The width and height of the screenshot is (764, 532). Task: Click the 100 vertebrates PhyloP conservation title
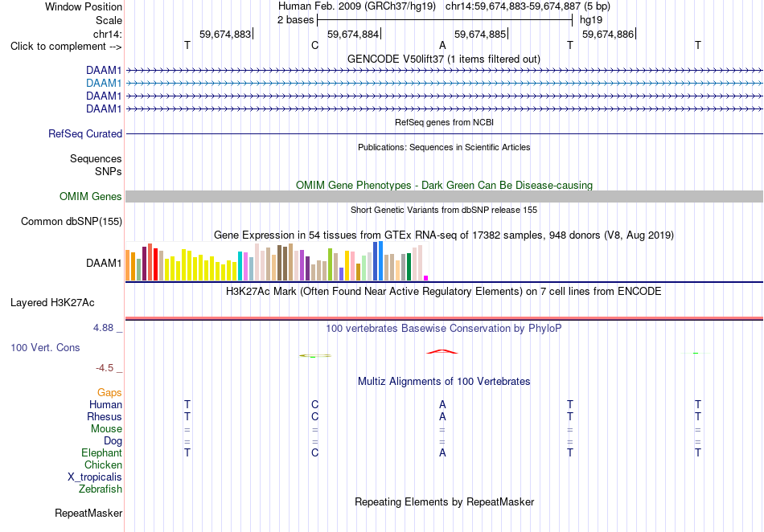coord(444,328)
